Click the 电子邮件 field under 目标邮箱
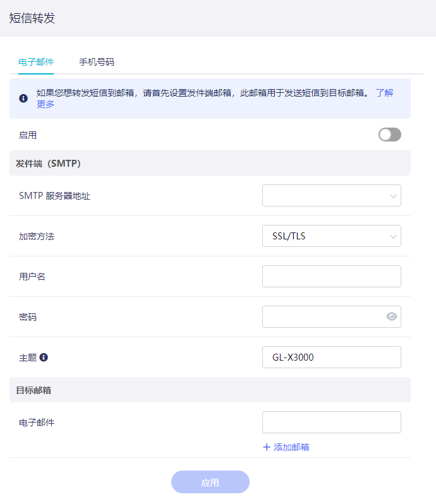This screenshot has width=436, height=504. 331,423
